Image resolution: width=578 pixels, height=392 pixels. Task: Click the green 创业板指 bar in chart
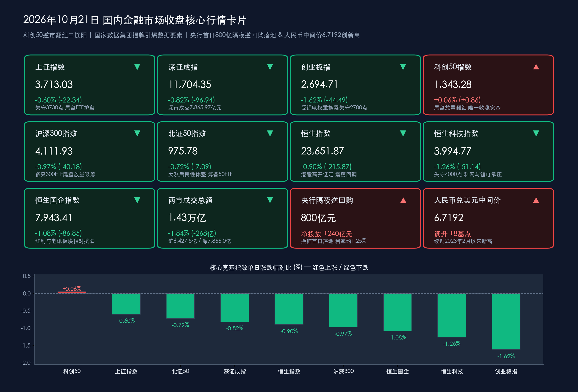506,321
